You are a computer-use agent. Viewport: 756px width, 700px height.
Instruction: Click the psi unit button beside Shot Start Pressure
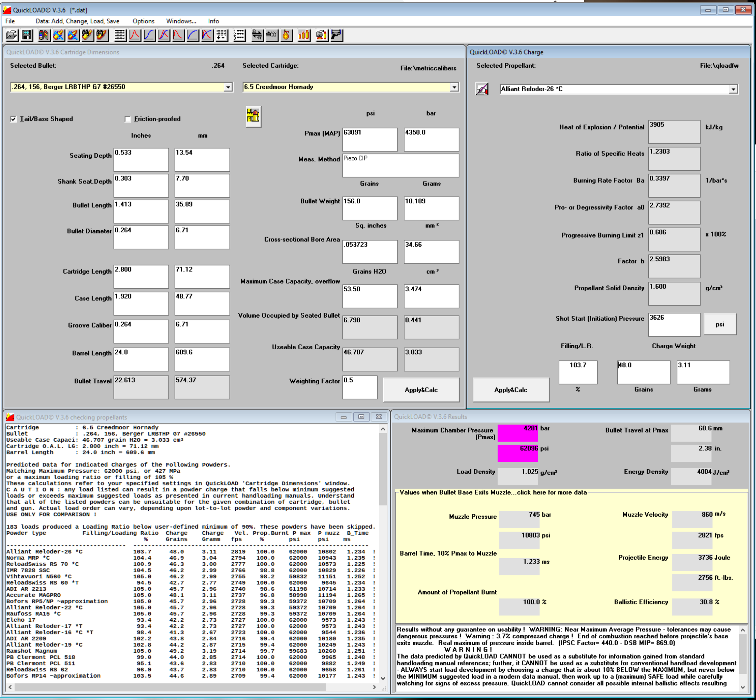(x=720, y=324)
